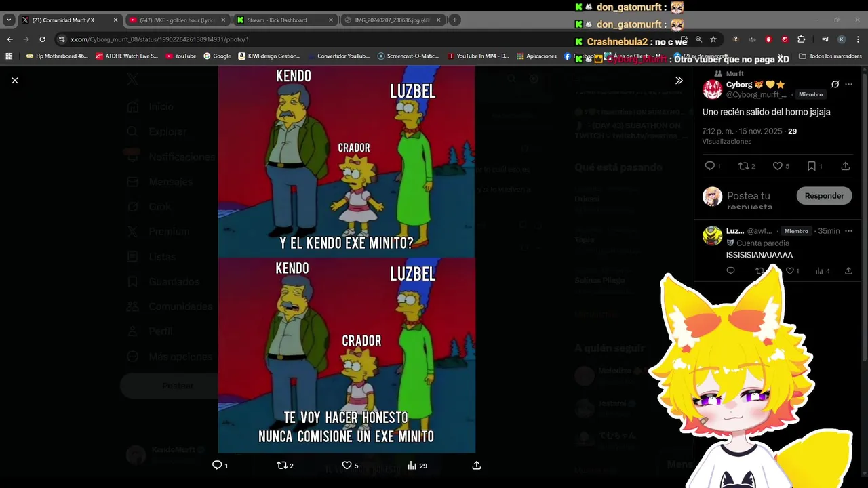Click the repost icon below the meme image
Viewport: 868px width, 488px height.
(282, 465)
